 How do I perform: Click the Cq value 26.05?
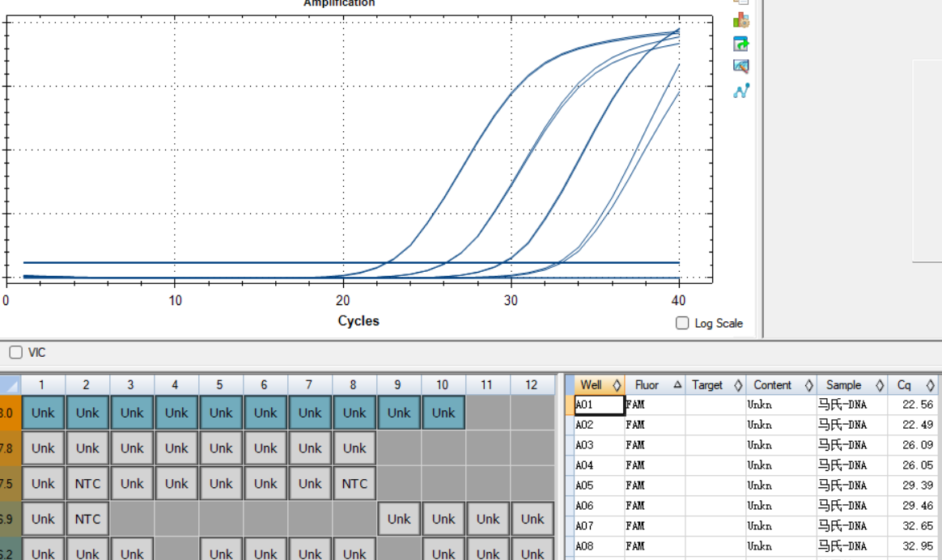[x=918, y=465]
